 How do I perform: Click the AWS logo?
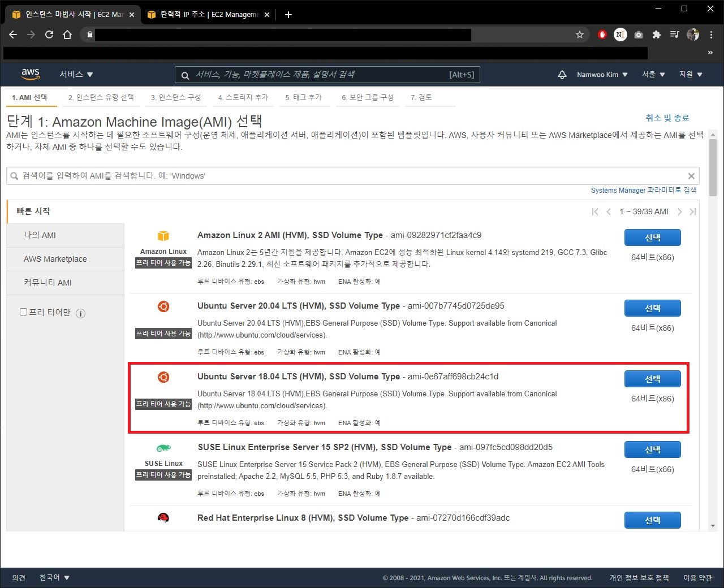tap(31, 74)
